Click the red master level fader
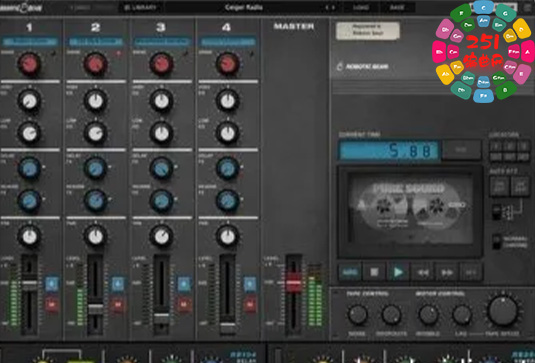This screenshot has height=363, width=535. [x=294, y=282]
